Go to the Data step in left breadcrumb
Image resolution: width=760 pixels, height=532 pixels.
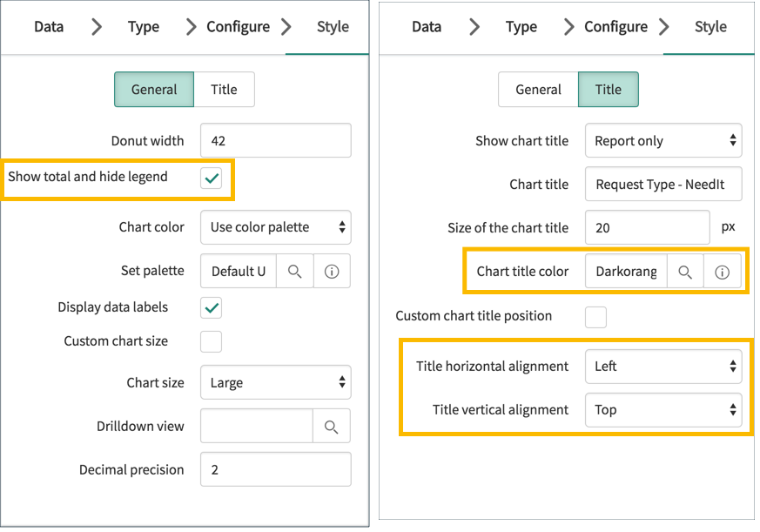[48, 26]
